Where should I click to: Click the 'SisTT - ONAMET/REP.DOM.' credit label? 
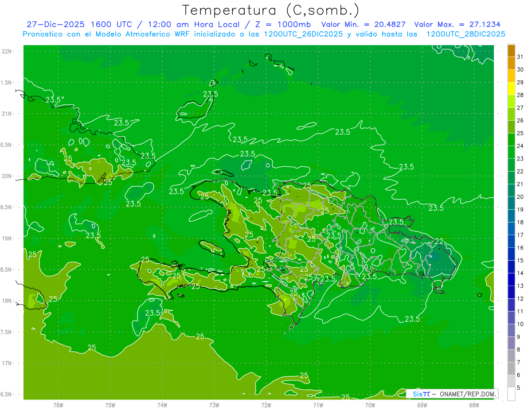[454, 394]
